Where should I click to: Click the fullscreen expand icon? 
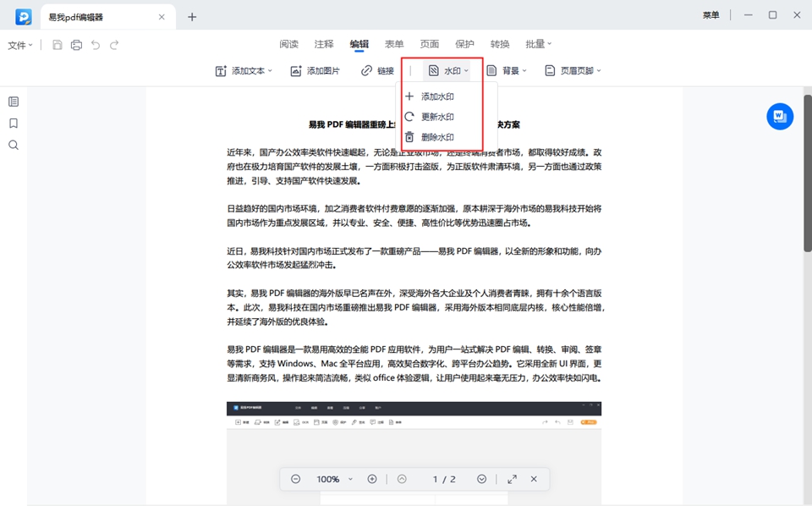coord(513,479)
